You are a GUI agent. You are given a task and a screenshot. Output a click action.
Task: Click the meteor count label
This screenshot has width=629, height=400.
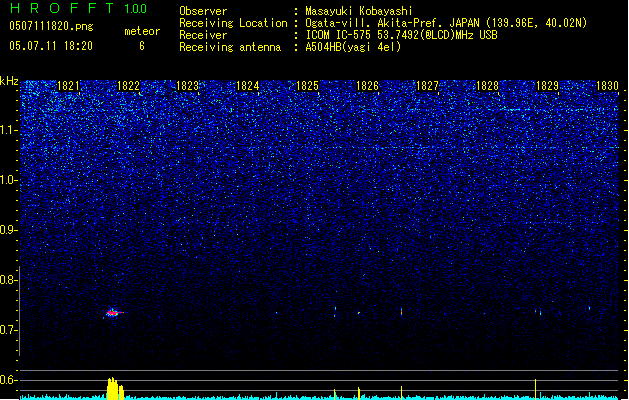142,31
